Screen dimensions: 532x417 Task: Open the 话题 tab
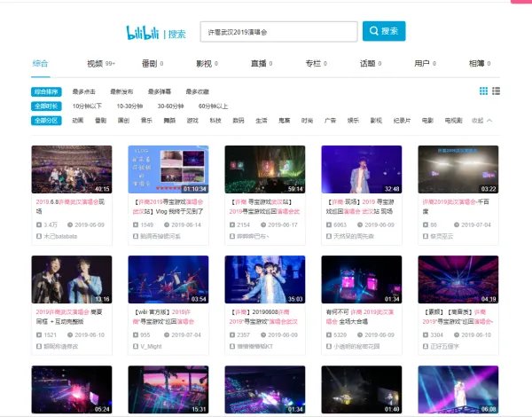pyautogui.click(x=371, y=64)
